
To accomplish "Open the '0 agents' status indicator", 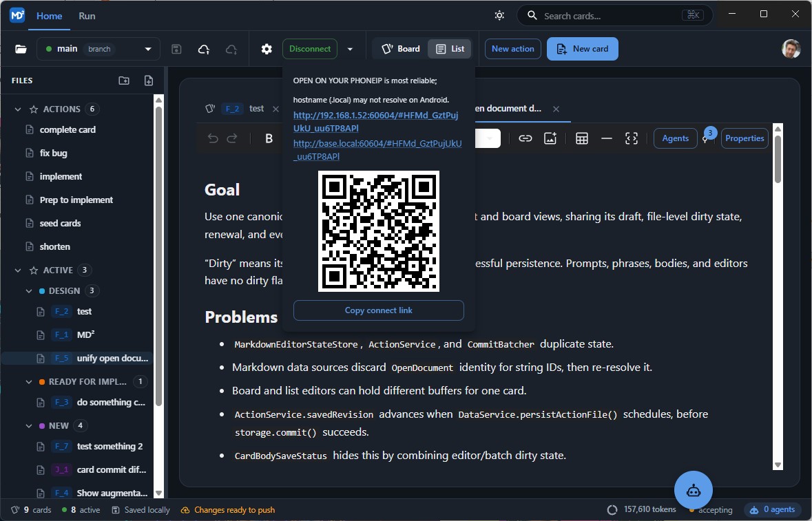I will (x=772, y=509).
